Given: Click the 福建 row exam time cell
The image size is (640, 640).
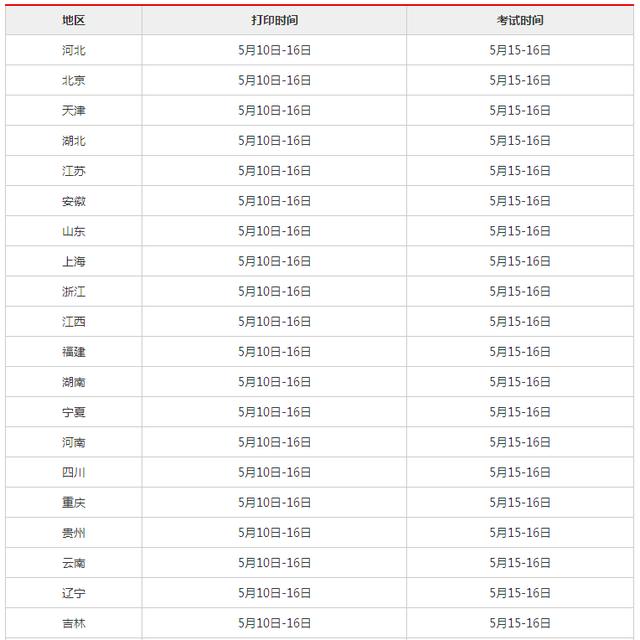Looking at the screenshot, I should point(520,352).
